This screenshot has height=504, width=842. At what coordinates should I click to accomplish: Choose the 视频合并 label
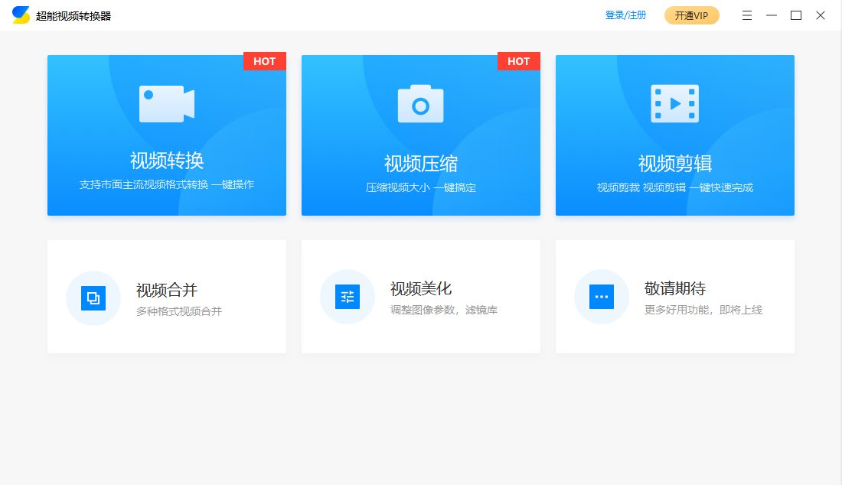[167, 289]
